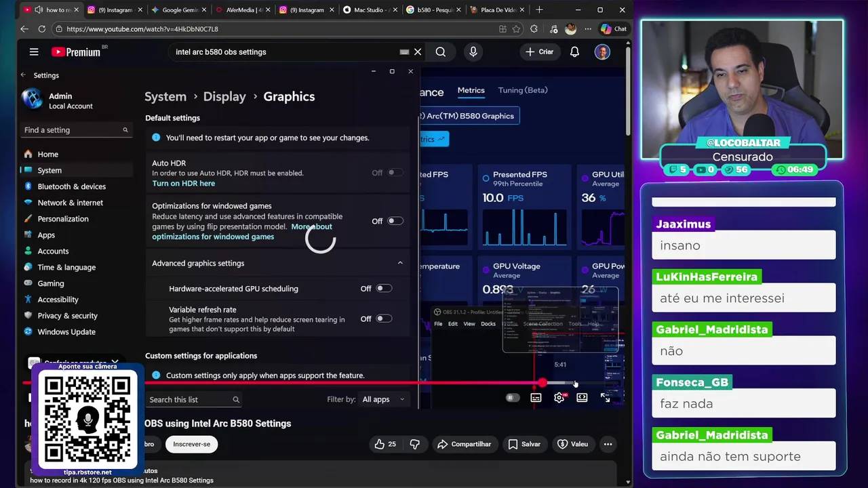
Task: Open the on-screen keyboard icon in search box
Action: coord(404,52)
